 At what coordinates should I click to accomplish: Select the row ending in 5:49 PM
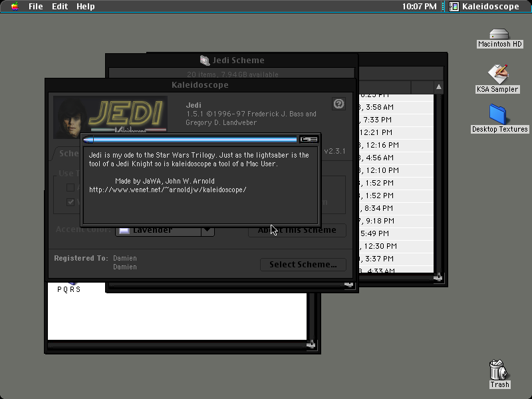pos(396,233)
